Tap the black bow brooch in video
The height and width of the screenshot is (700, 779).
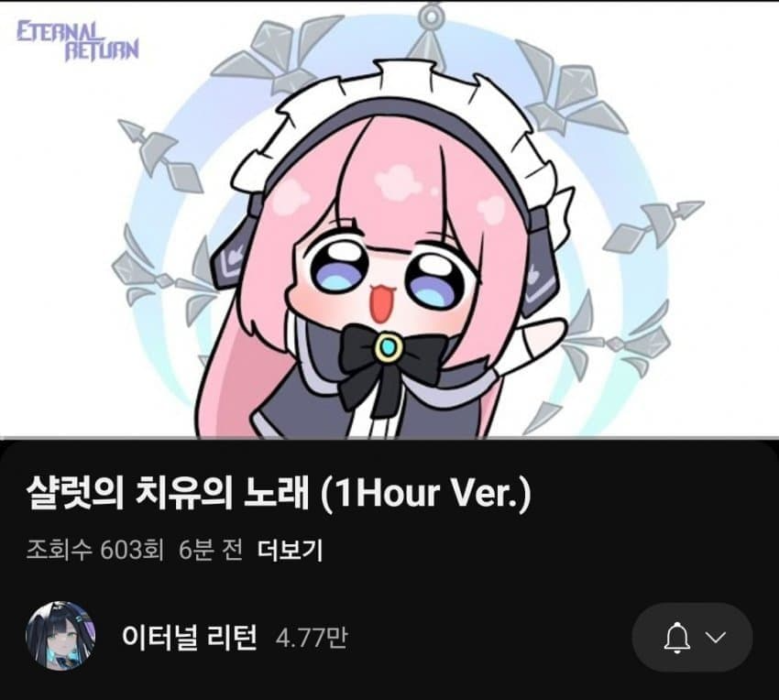click(x=390, y=348)
